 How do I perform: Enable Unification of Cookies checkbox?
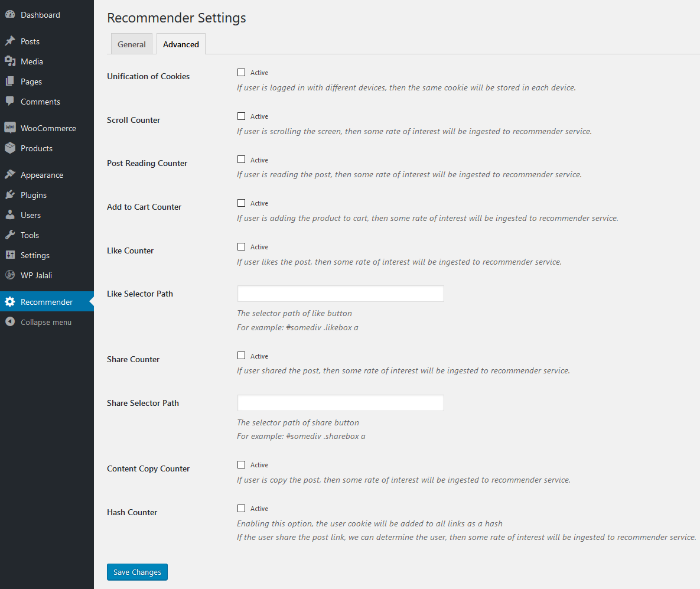pyautogui.click(x=242, y=72)
